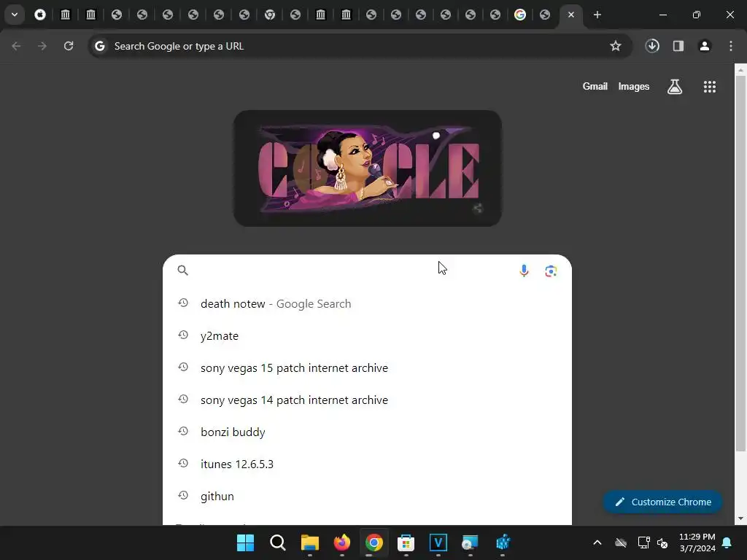Screen dimensions: 747x560
Task: Click the page scrollbar down arrow
Action: click(x=740, y=518)
